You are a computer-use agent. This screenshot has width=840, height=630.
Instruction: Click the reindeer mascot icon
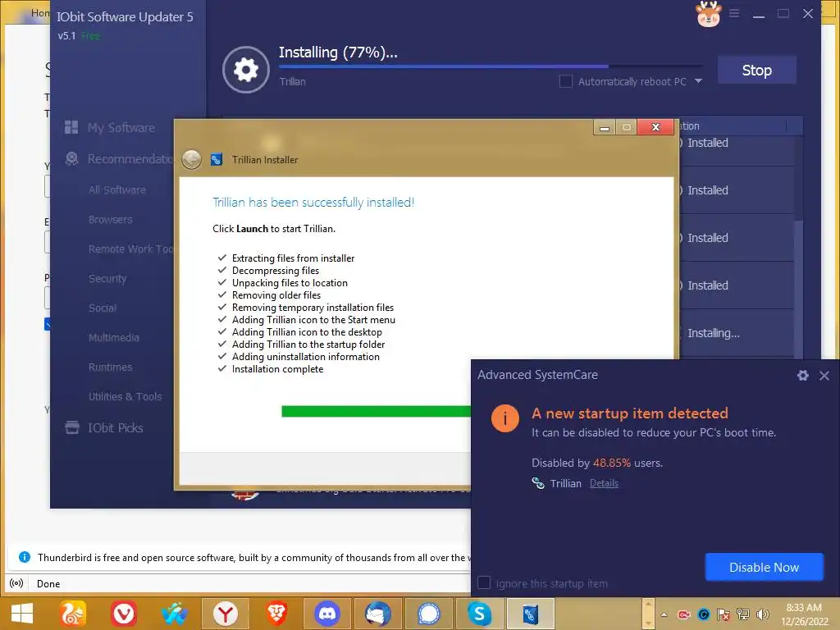[708, 14]
